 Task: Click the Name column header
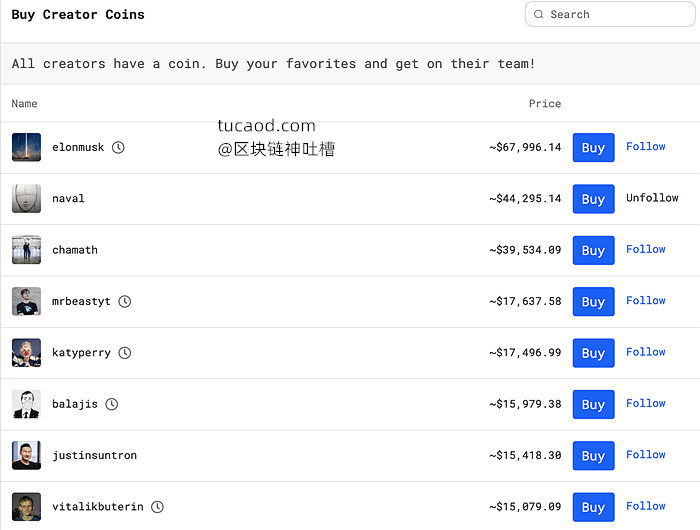[25, 104]
